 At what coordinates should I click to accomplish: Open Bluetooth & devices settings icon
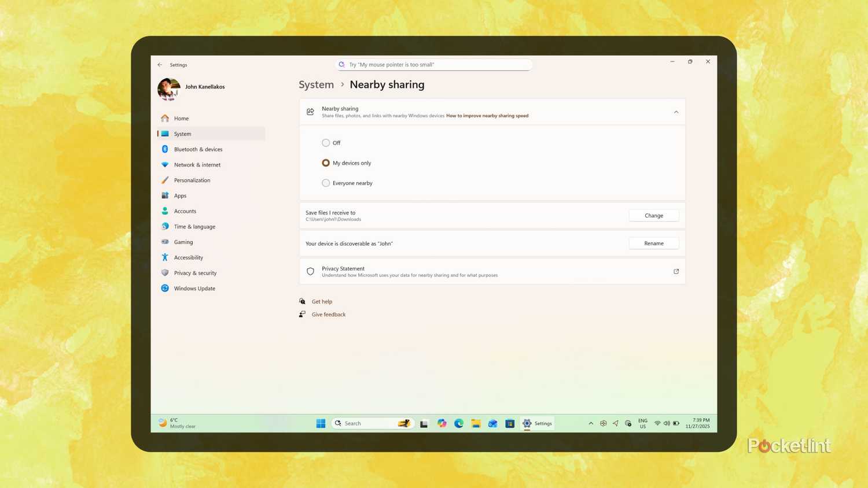click(x=165, y=149)
